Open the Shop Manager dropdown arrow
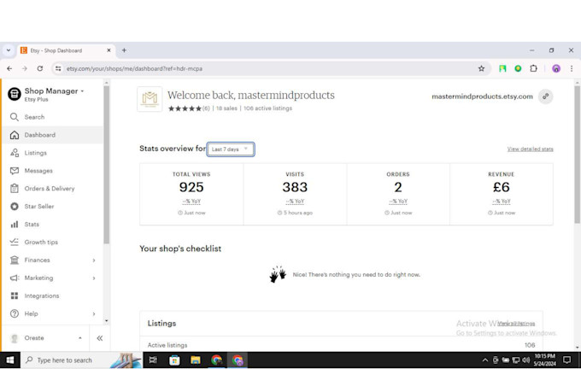 click(x=82, y=91)
